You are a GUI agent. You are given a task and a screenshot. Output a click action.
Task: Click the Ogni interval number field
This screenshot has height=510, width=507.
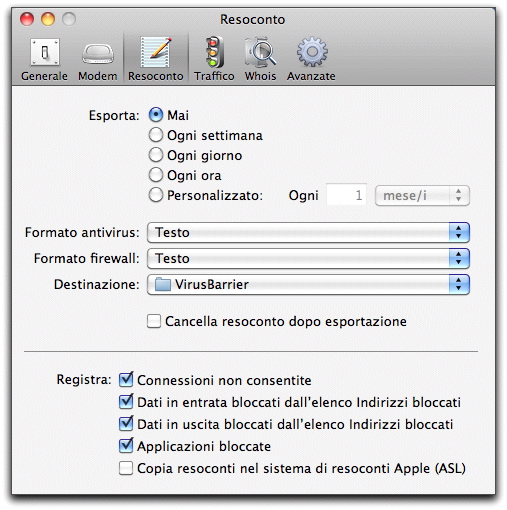(346, 195)
